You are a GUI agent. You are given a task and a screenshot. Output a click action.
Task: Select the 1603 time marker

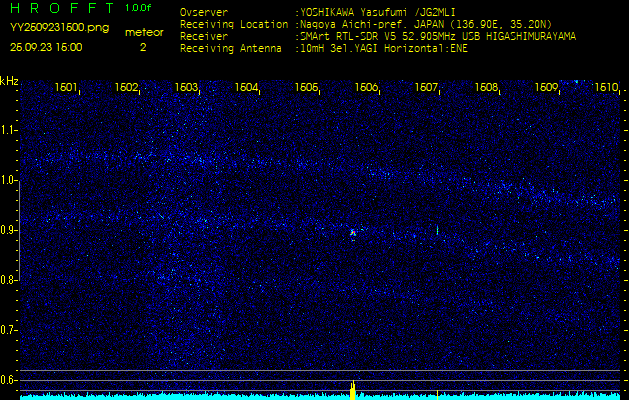pos(186,88)
